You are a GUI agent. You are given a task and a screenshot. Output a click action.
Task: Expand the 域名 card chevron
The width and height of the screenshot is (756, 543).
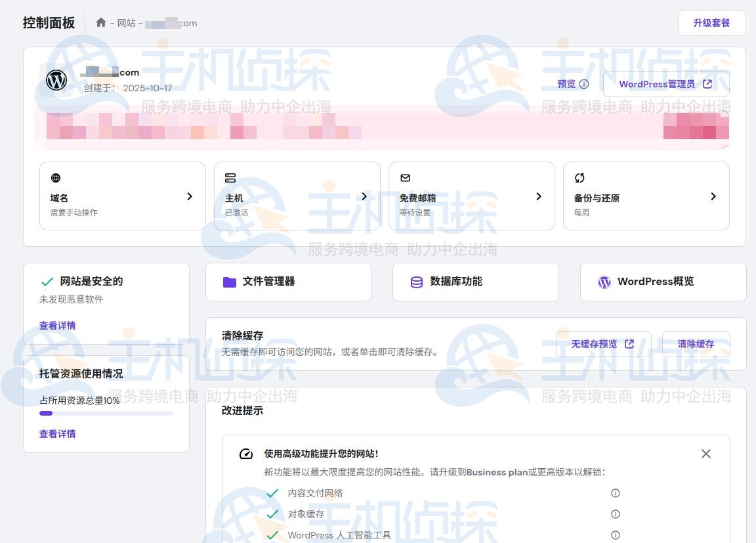point(190,196)
